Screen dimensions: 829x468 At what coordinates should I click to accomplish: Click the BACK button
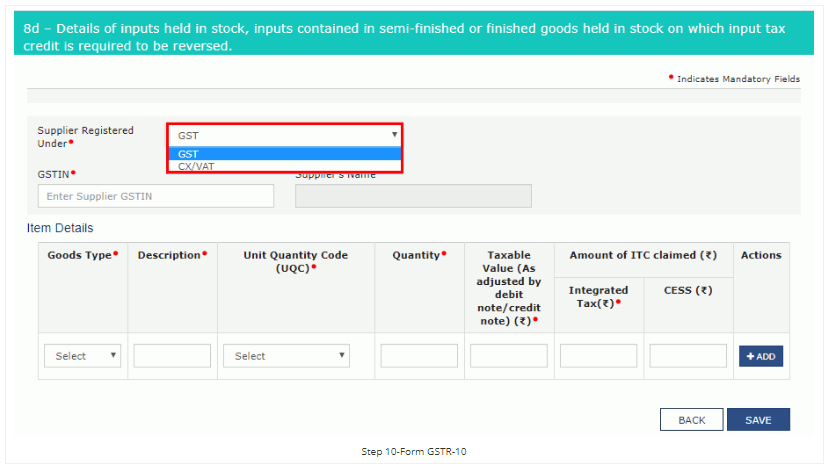691,420
